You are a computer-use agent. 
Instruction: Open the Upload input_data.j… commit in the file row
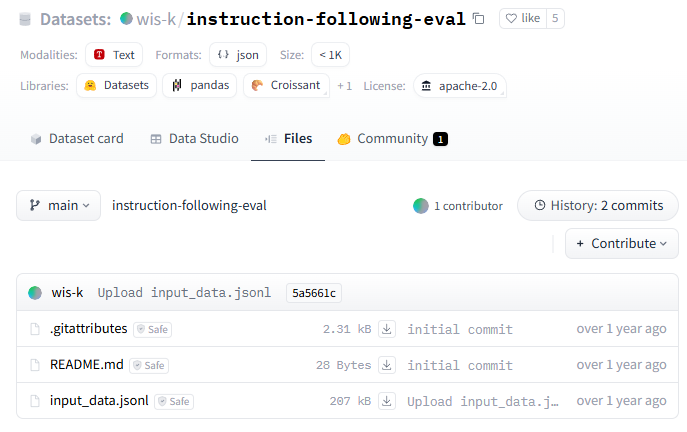(483, 401)
